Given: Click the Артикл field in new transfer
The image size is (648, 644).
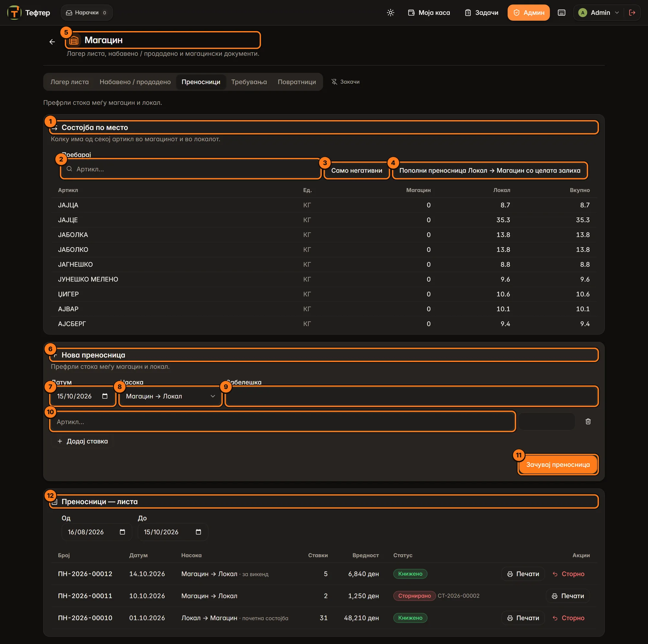Looking at the screenshot, I should click(283, 422).
